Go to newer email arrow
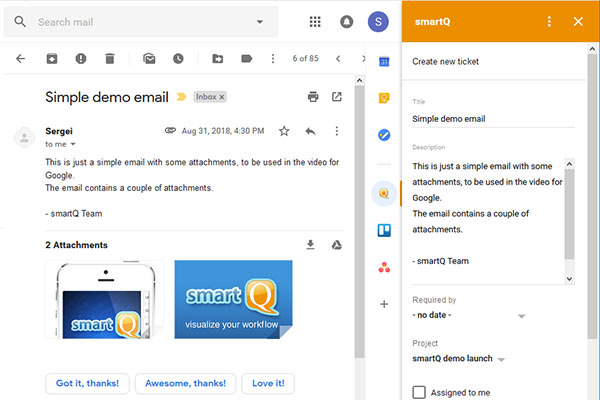The height and width of the screenshot is (400, 600). pos(338,59)
